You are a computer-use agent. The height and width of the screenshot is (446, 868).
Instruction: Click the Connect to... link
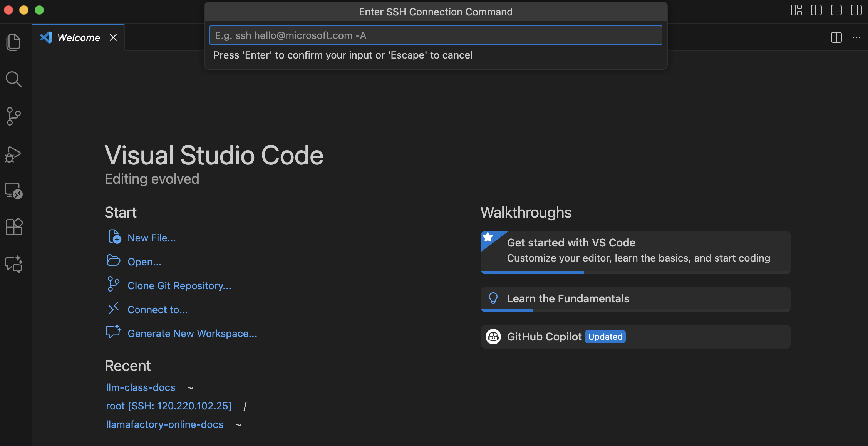157,310
